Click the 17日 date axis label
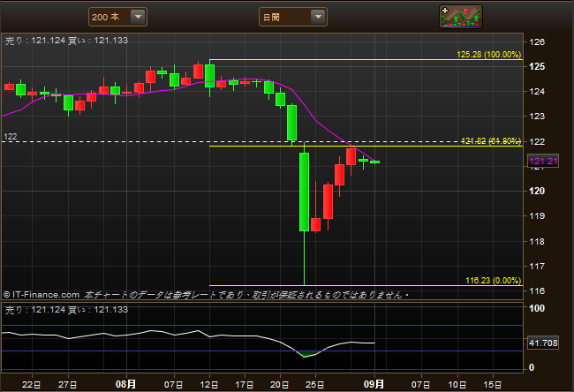 244,385
